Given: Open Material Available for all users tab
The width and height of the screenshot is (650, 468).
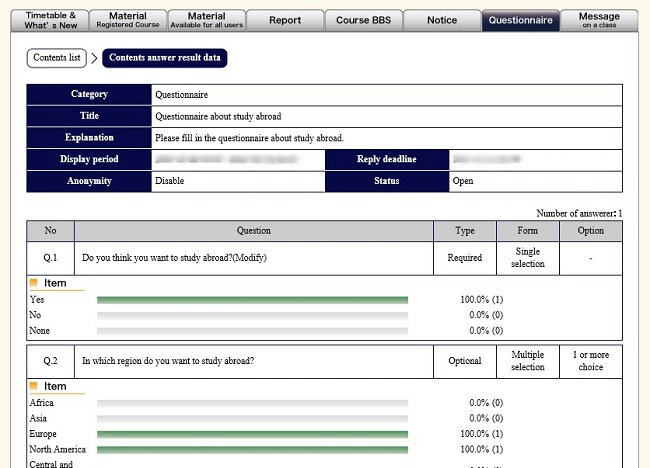Looking at the screenshot, I should (206, 20).
